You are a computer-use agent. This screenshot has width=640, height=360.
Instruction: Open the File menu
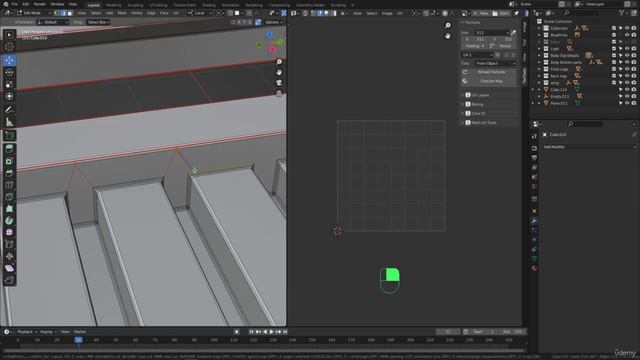pos(15,4)
